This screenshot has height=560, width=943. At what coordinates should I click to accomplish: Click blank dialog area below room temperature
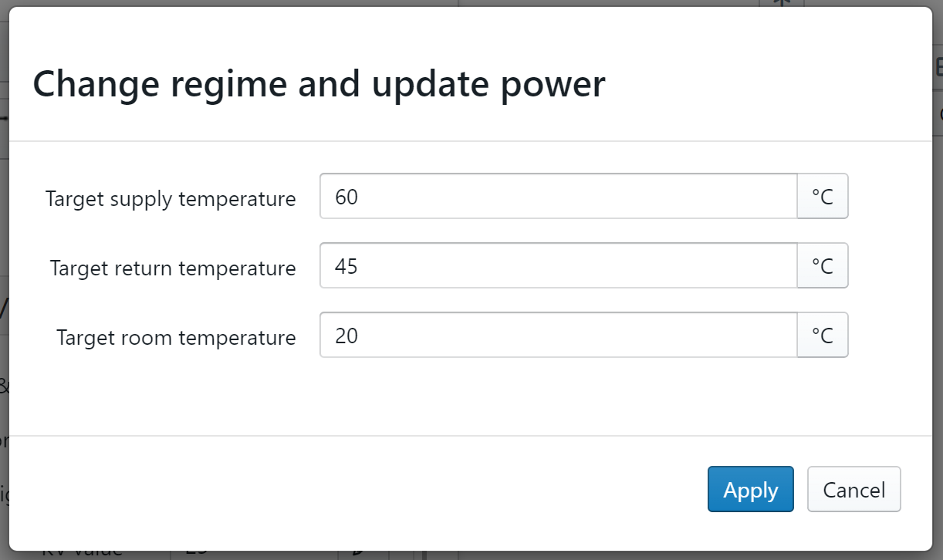pyautogui.click(x=463, y=397)
